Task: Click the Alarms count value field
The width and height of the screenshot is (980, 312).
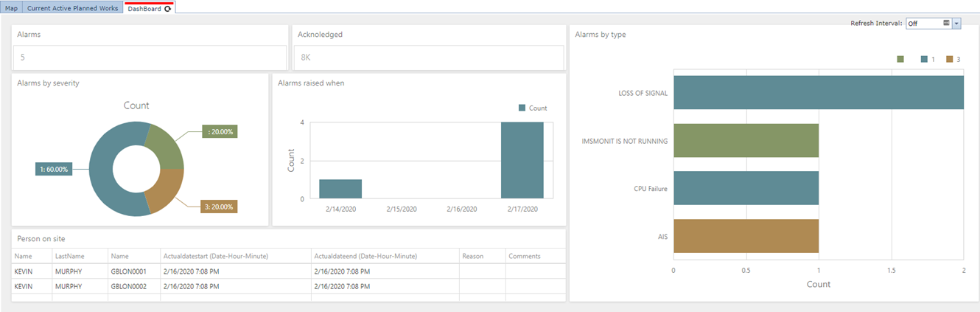Action: [x=150, y=57]
